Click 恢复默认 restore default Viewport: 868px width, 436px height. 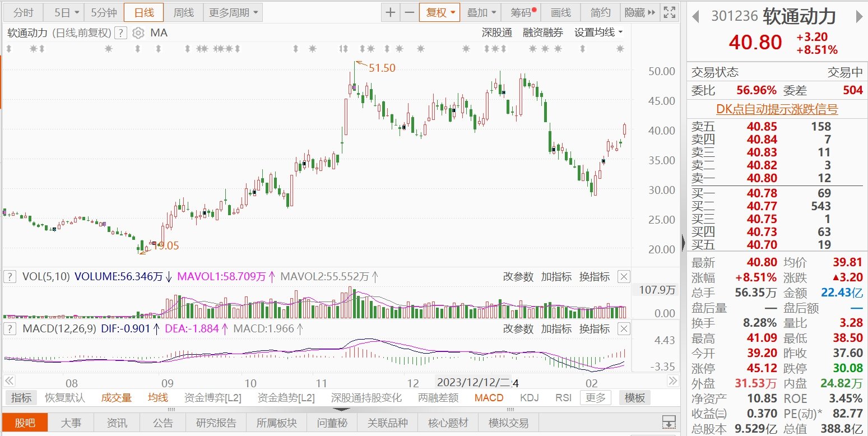click(65, 398)
